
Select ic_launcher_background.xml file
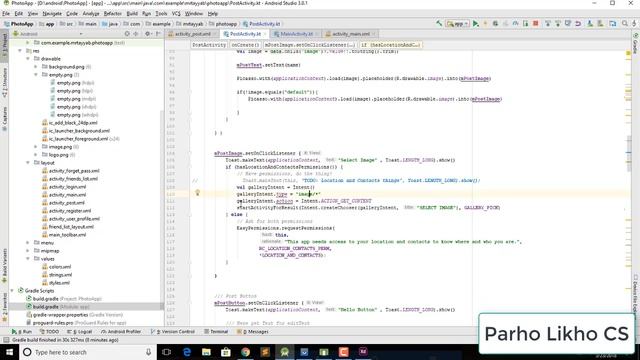pos(76,131)
